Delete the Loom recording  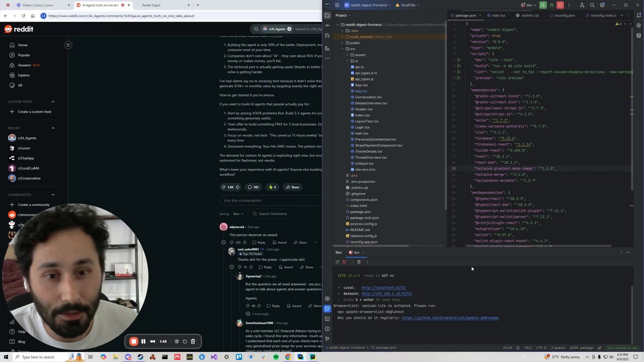click(x=193, y=341)
